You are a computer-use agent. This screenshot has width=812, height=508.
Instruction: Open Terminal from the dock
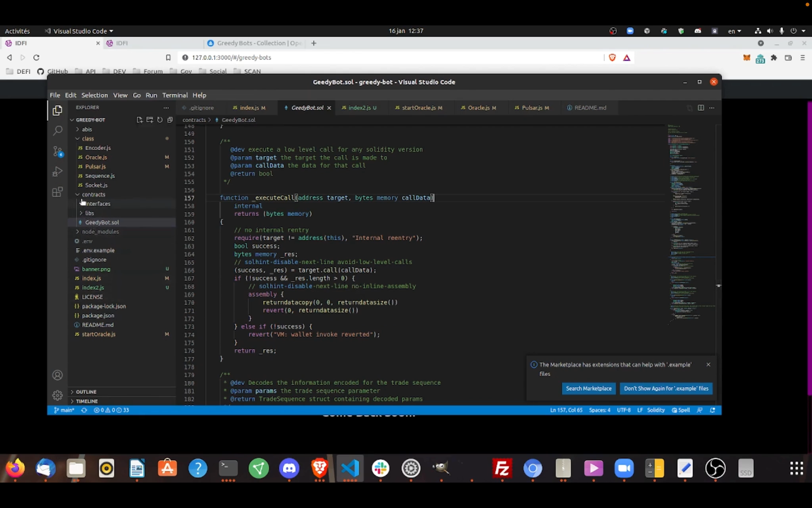pos(228,468)
